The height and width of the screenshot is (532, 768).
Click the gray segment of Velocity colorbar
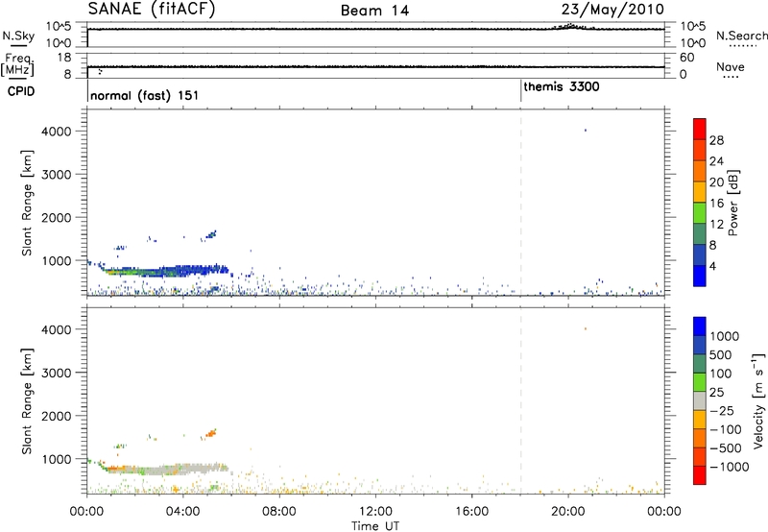point(700,400)
